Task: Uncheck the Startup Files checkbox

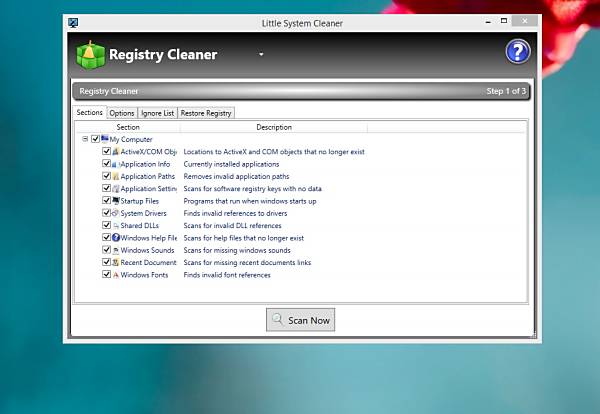Action: coord(106,200)
